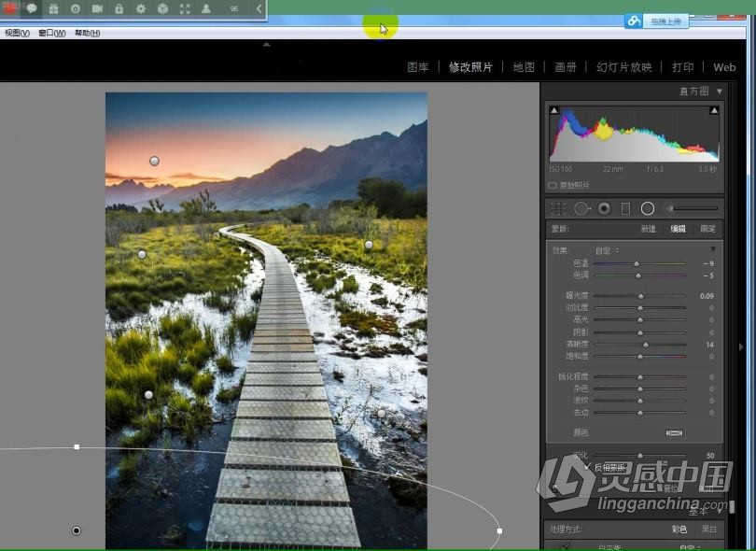The image size is (756, 551).
Task: Click the record circle icon in recorder toolbar
Action: [76, 8]
